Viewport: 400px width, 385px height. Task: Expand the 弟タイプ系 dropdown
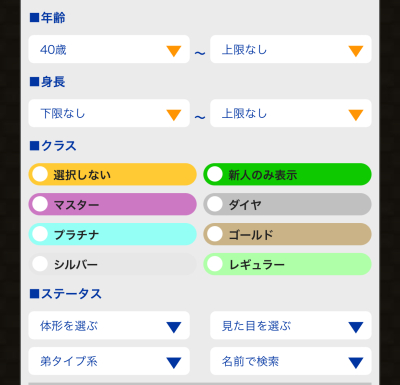point(109,361)
